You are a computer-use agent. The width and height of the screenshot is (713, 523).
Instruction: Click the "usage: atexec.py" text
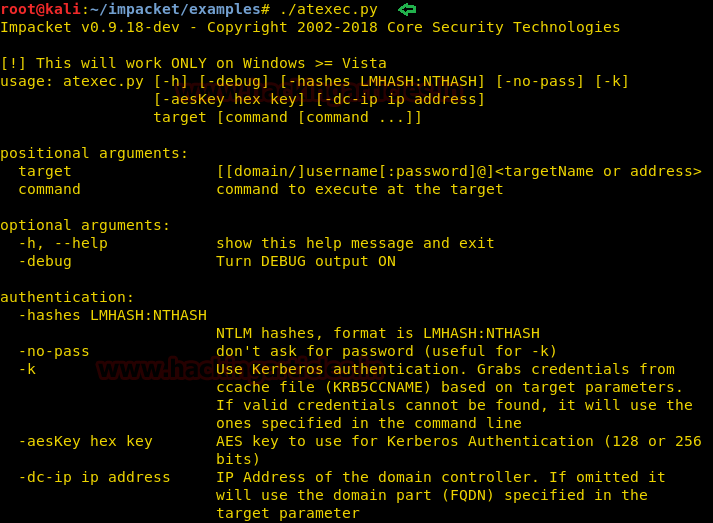point(72,81)
